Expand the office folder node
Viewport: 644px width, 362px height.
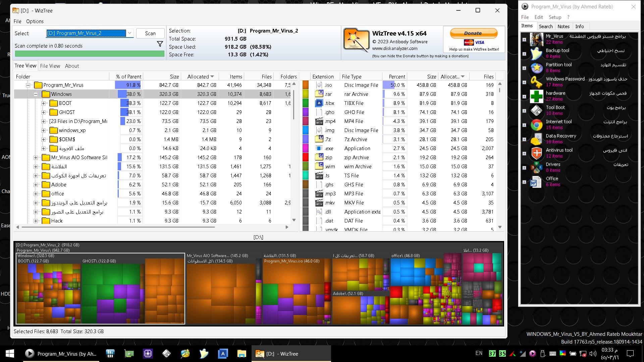click(36, 194)
